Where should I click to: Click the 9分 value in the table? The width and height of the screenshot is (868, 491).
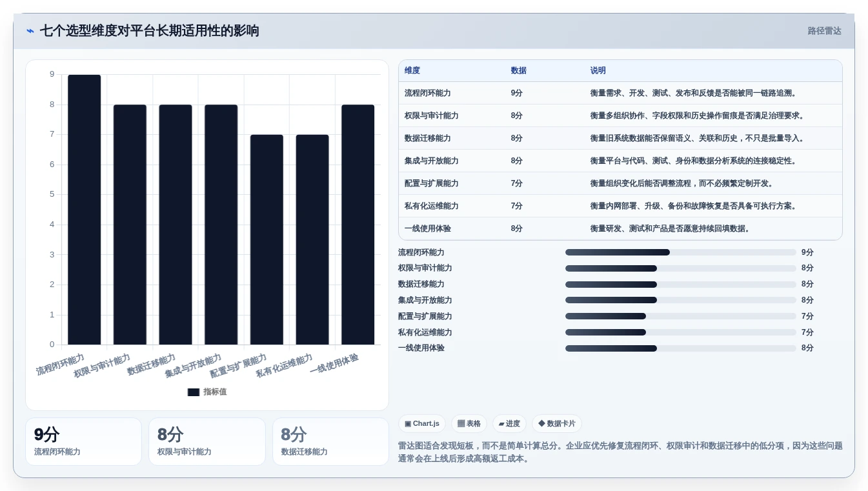pos(517,93)
